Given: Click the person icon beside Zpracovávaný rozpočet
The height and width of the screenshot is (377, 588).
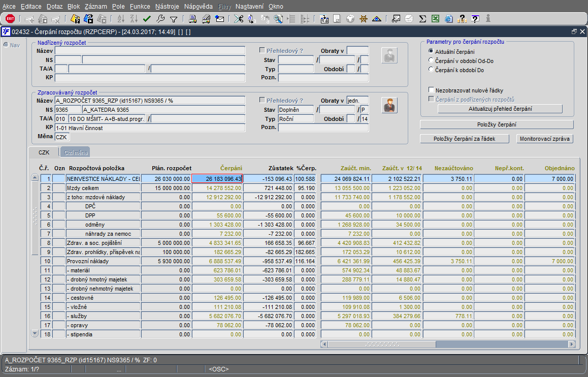Looking at the screenshot, I should pos(389,105).
